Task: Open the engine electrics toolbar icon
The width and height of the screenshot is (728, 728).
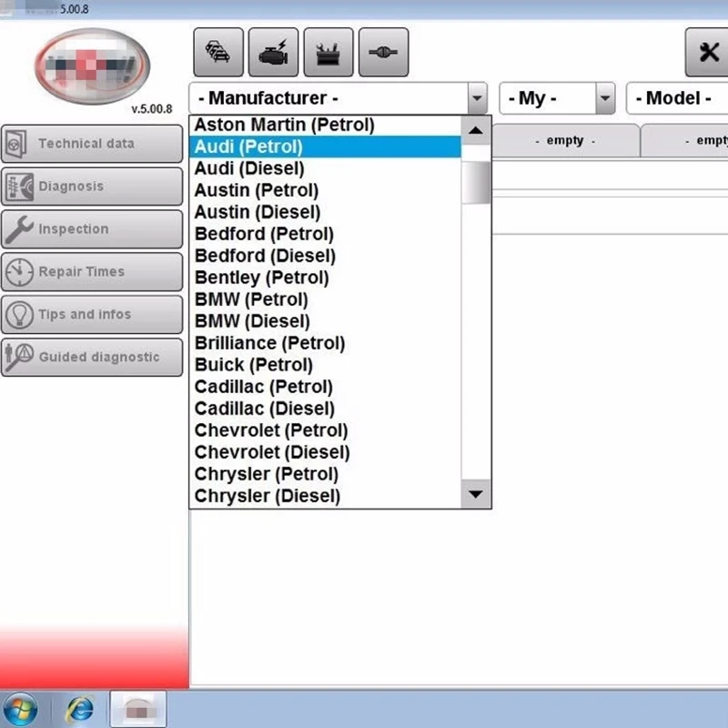Action: coord(273,52)
